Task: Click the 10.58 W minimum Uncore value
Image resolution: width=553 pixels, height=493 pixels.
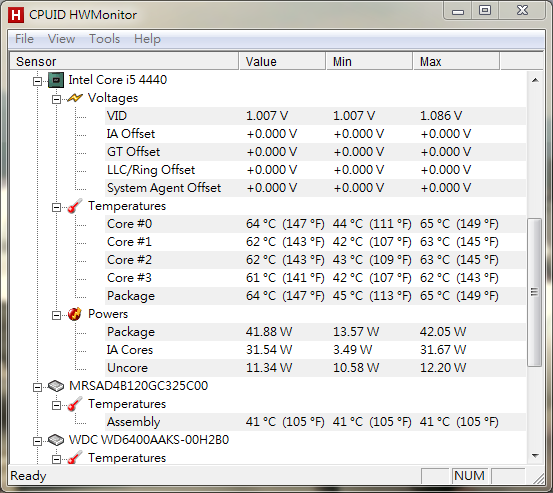Action: click(x=356, y=368)
